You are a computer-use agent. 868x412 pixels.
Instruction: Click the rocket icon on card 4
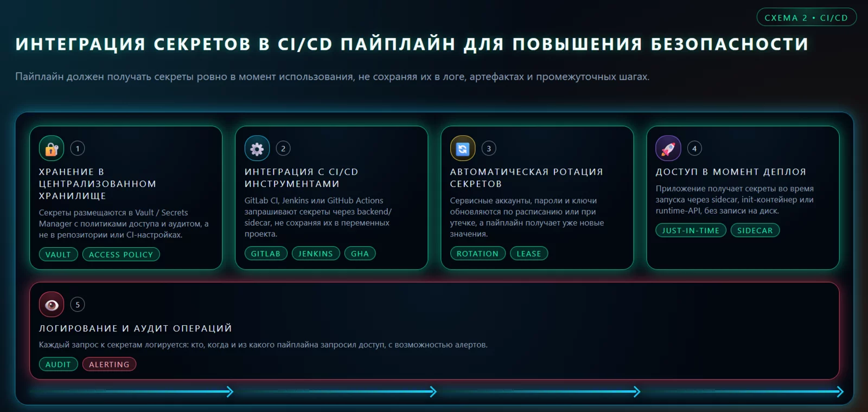pyautogui.click(x=668, y=149)
